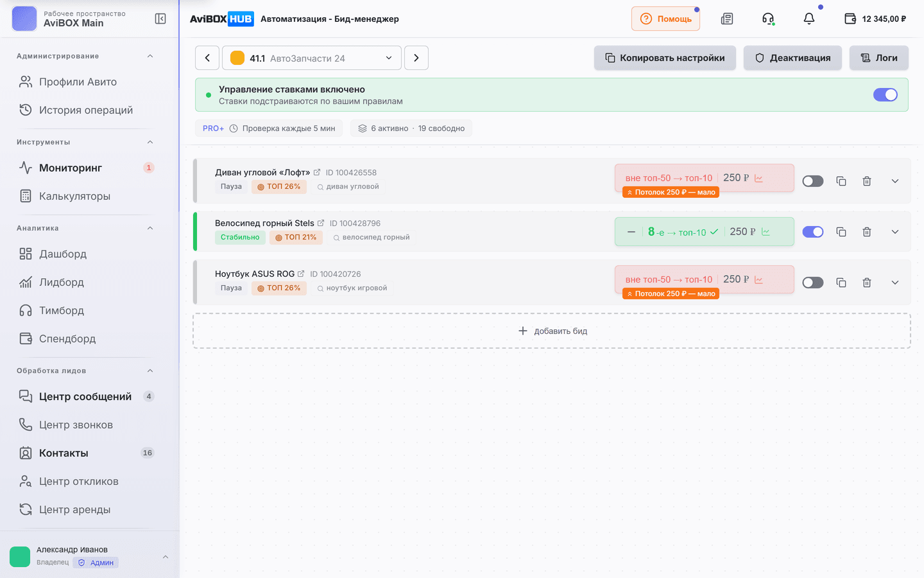The image size is (924, 578).
Task: Show bid chart for Велосипед горный Stels
Action: (x=766, y=232)
